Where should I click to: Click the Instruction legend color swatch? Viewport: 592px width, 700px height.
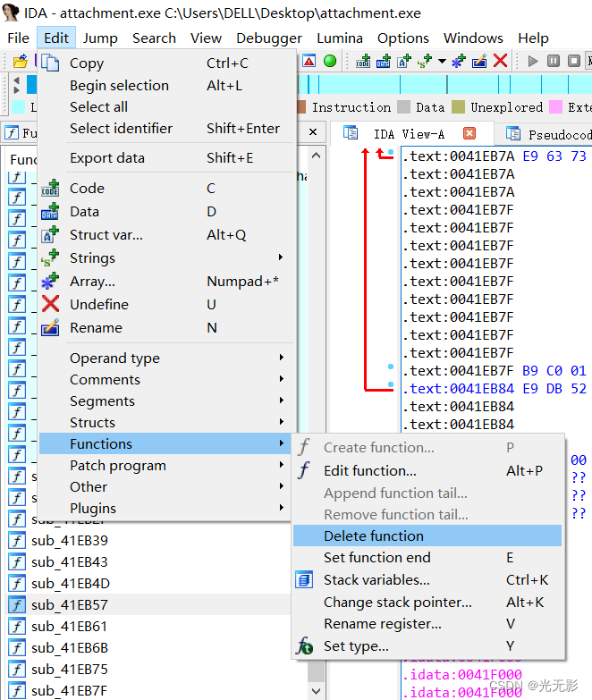[301, 106]
